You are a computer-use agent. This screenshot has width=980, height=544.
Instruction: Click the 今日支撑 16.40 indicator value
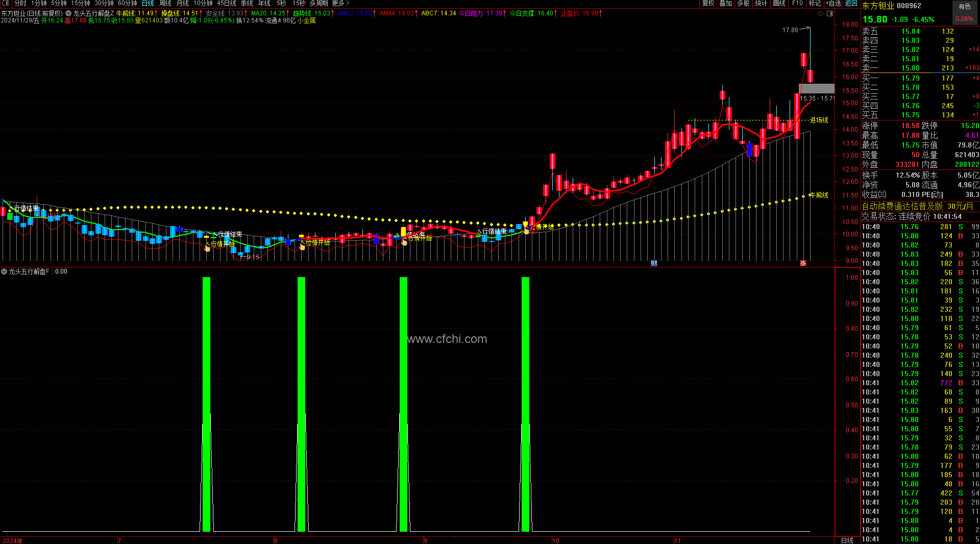tap(533, 14)
